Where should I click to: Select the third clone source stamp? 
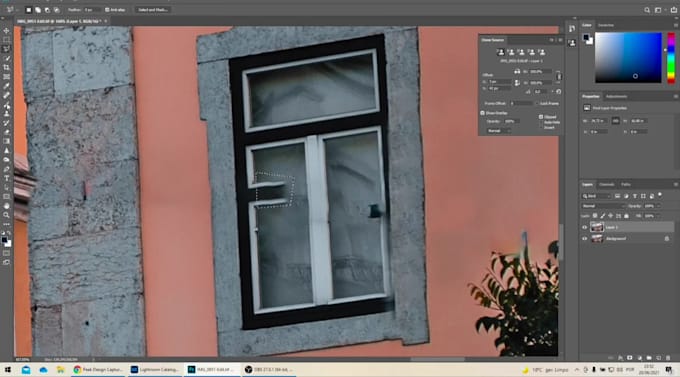click(521, 52)
